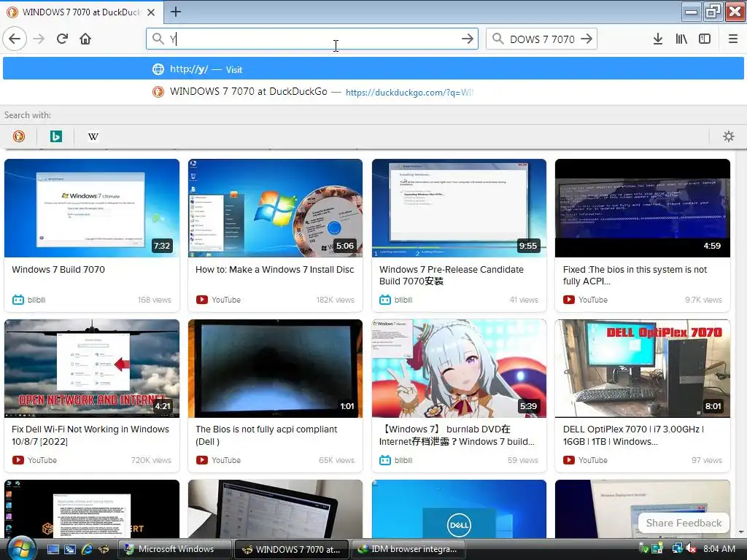Select the WINDOWS 7 7070 at DuckDuckGo tab
747x560 pixels.
click(81, 12)
